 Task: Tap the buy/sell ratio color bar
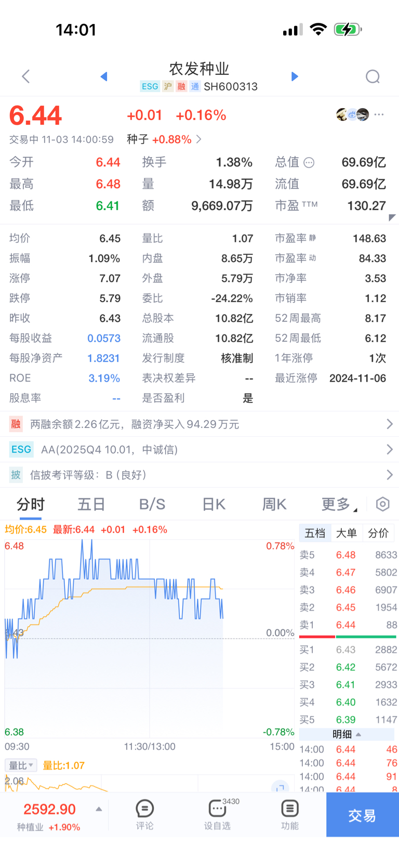348,637
